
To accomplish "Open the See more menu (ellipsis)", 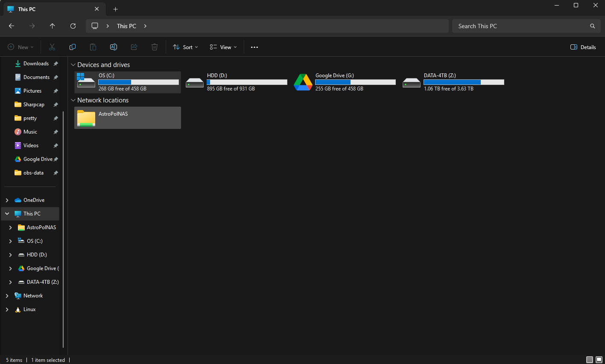I will click(x=254, y=47).
